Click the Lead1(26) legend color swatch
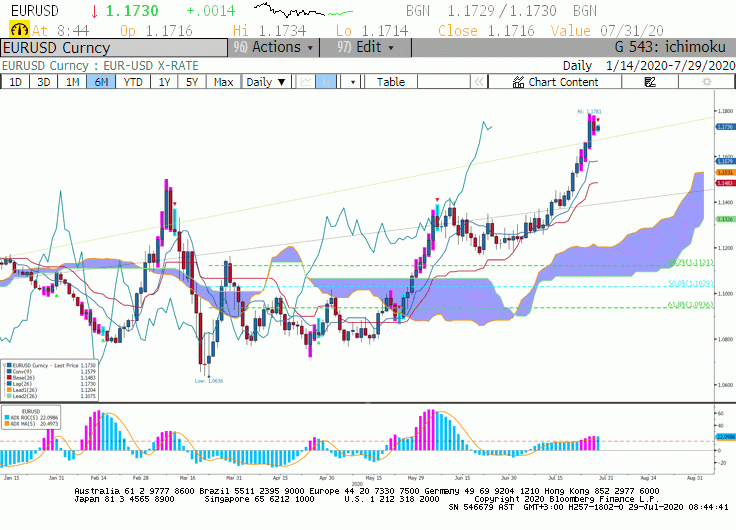 tap(9, 390)
